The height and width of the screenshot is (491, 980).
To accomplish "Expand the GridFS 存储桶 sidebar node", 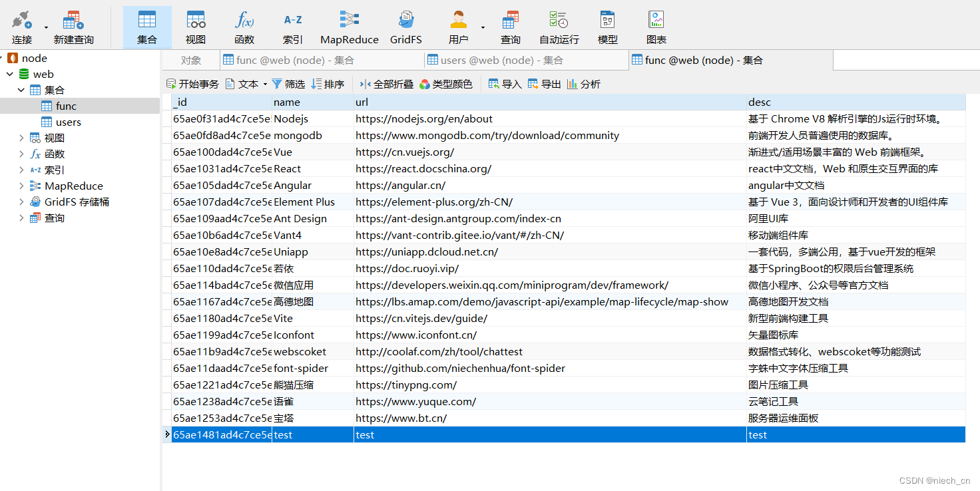I will click(x=21, y=202).
